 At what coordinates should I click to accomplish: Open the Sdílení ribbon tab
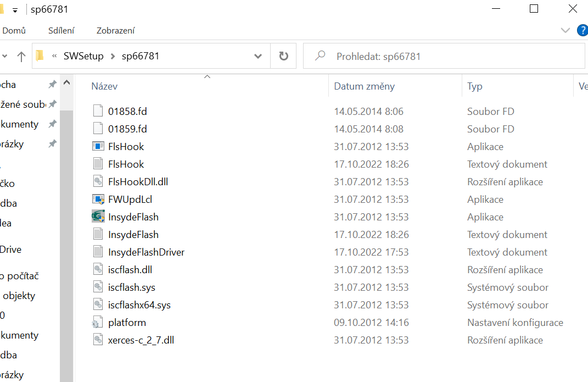pos(61,30)
